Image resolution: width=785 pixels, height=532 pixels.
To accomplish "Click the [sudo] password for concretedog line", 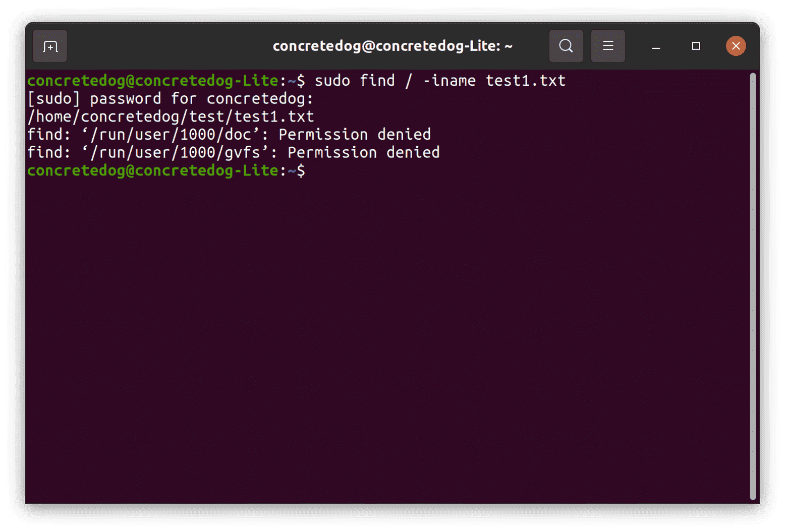I will [171, 99].
